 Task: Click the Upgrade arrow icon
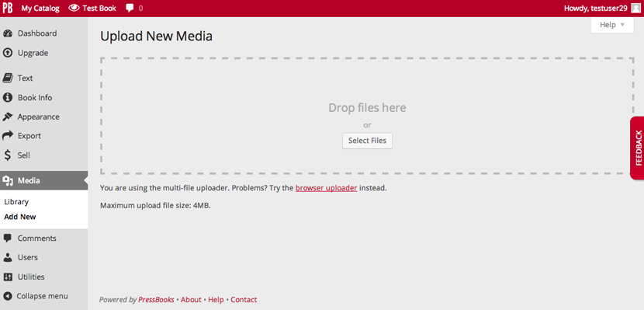pos(8,53)
